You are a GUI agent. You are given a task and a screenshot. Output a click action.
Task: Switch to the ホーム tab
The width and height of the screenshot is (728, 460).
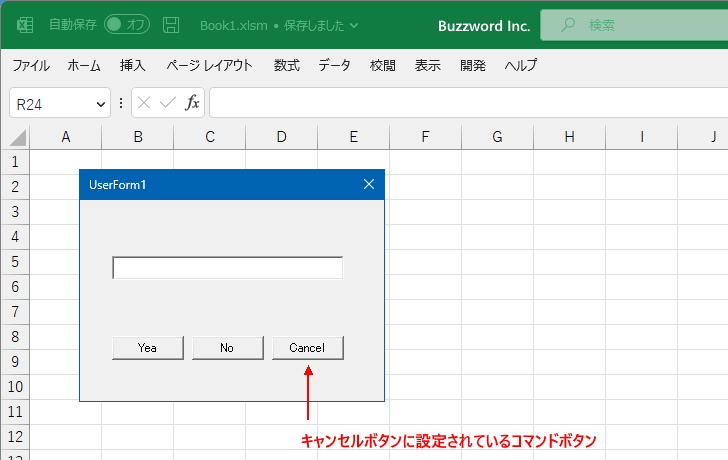[84, 65]
